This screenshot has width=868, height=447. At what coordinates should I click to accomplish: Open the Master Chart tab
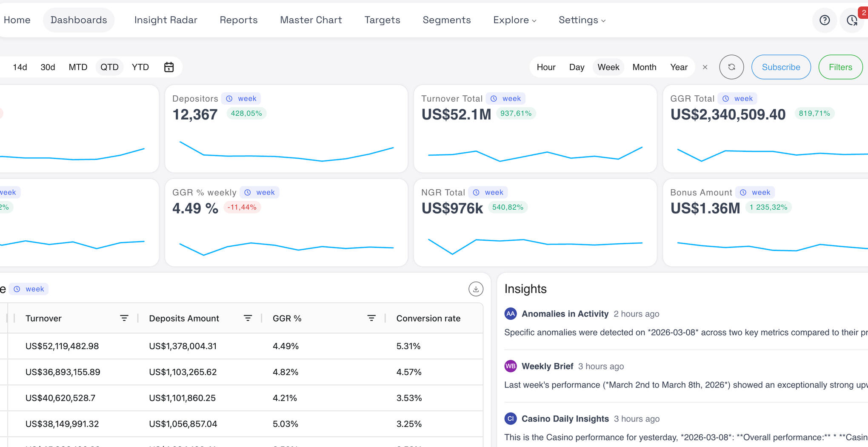point(311,20)
